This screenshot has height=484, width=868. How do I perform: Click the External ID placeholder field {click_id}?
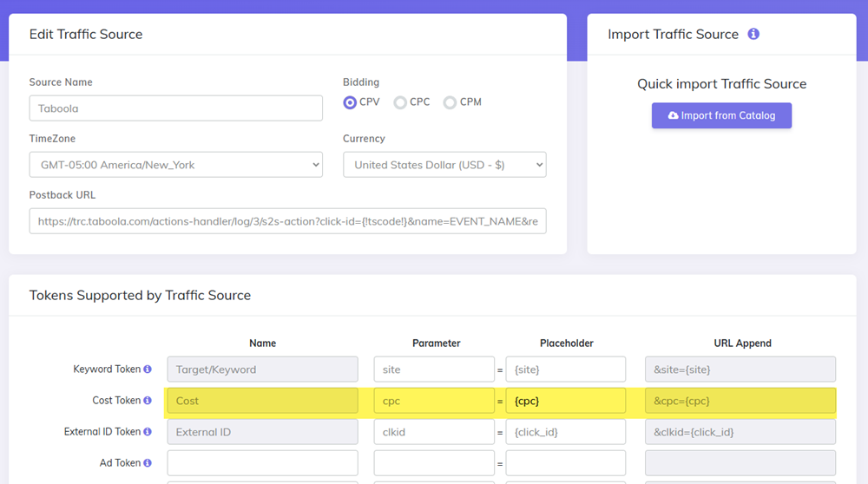point(565,432)
